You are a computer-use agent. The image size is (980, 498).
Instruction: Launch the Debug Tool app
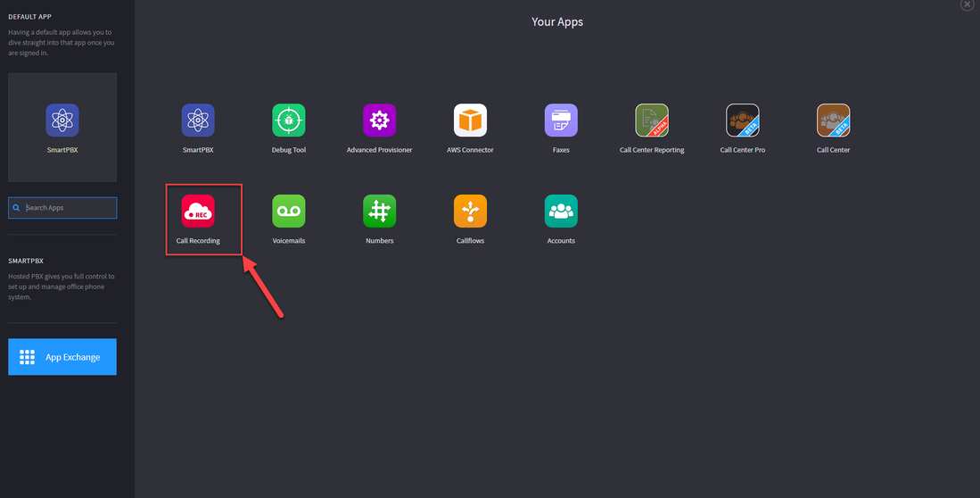tap(288, 120)
